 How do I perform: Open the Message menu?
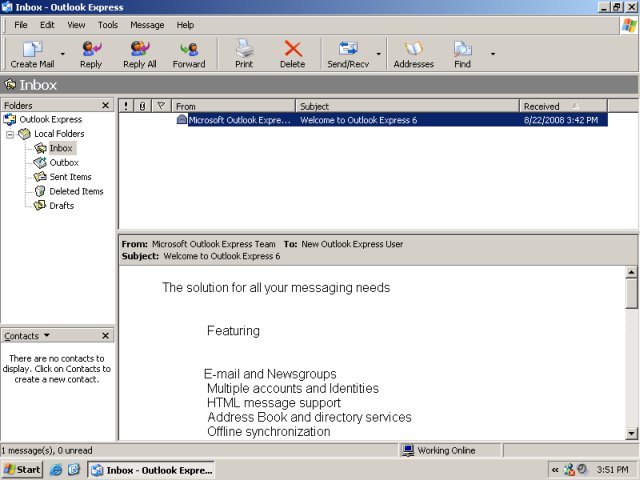pyautogui.click(x=147, y=25)
